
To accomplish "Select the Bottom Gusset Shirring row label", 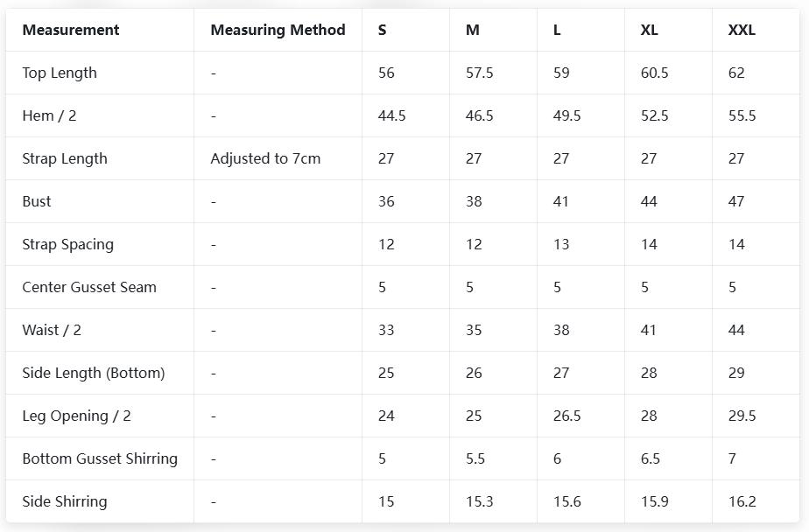I will coord(100,458).
